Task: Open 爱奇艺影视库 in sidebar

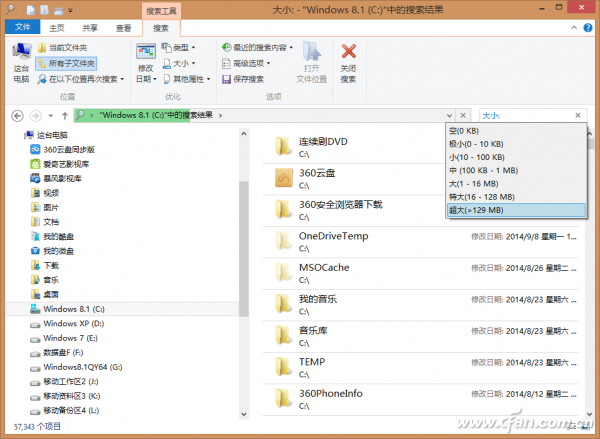Action: point(60,164)
